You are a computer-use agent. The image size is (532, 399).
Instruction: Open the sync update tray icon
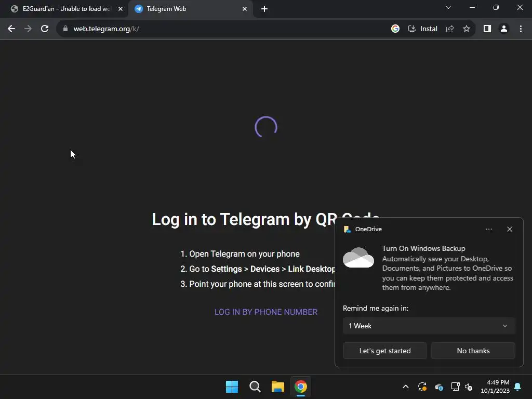click(422, 387)
